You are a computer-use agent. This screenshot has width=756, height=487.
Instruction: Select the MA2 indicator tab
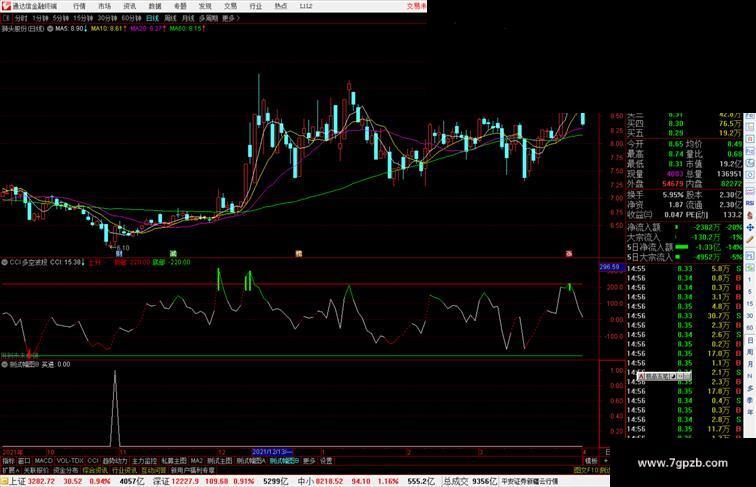pyautogui.click(x=196, y=461)
